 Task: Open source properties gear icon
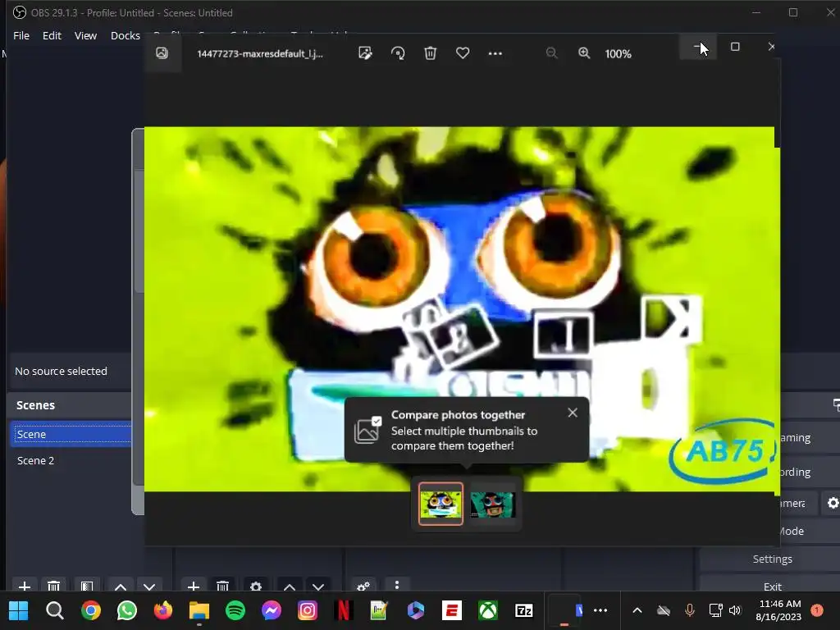tap(256, 586)
